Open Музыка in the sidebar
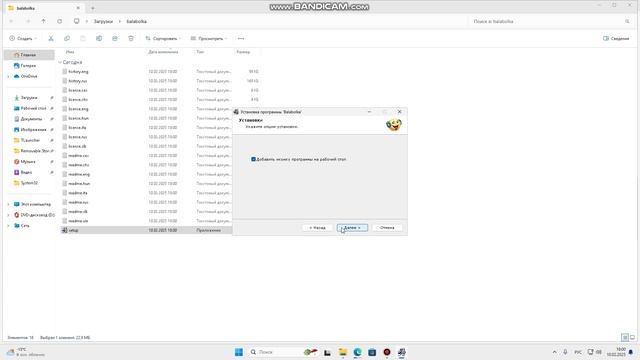 click(28, 162)
